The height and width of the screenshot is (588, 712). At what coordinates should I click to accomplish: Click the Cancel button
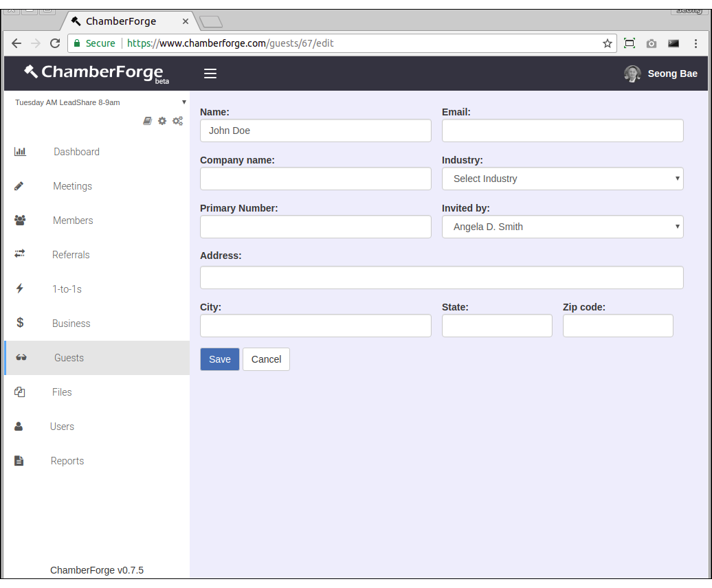266,359
